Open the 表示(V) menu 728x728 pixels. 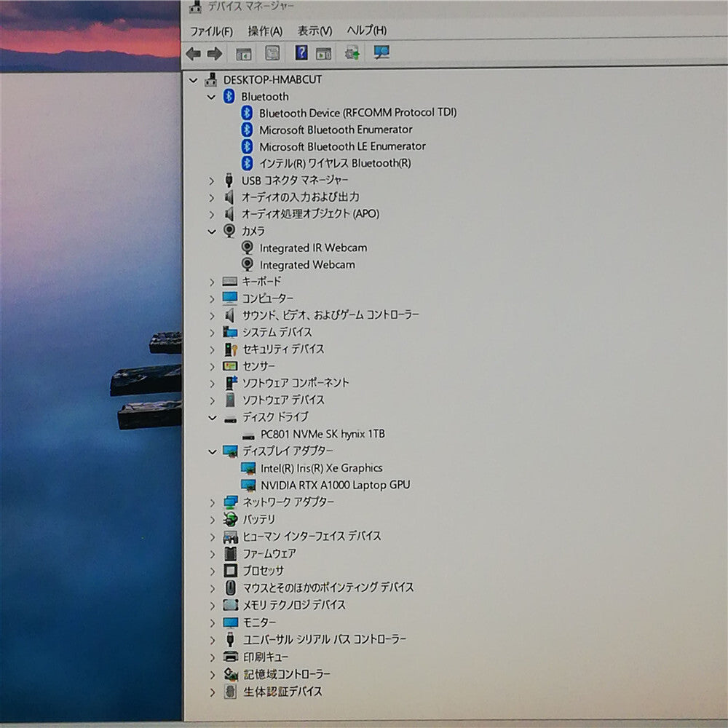(x=314, y=31)
